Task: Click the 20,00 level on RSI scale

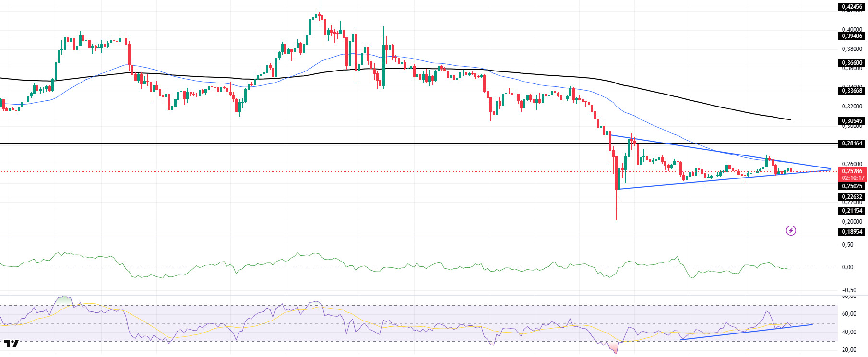Action: pos(849,350)
